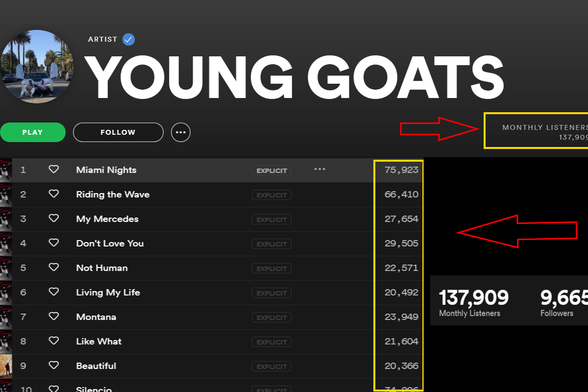Toggle like on Montana
The image size is (588, 392).
53,317
